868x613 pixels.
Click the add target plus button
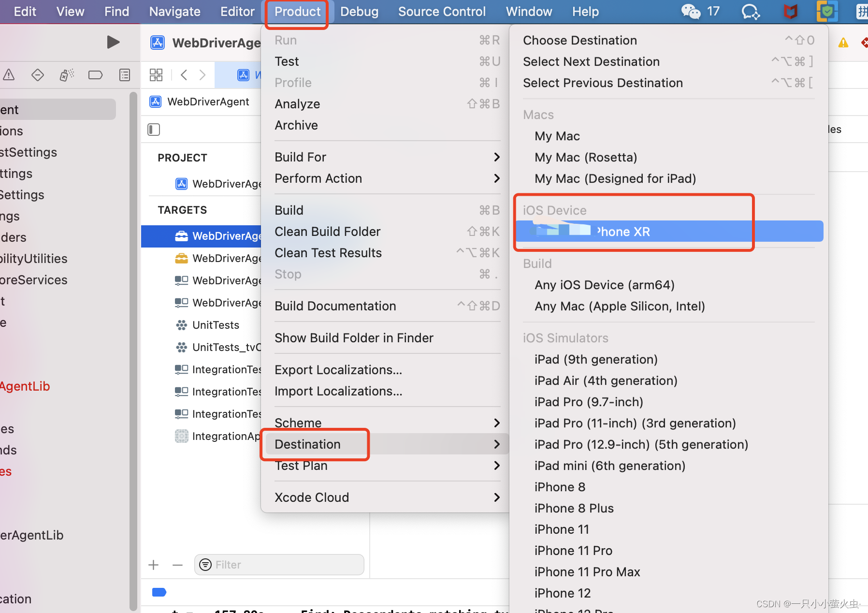pos(154,565)
